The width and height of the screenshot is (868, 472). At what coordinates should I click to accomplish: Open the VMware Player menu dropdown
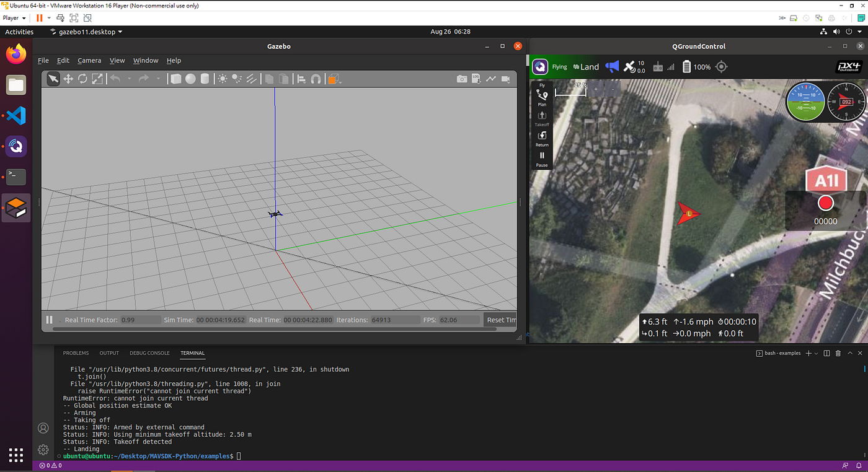pos(15,18)
